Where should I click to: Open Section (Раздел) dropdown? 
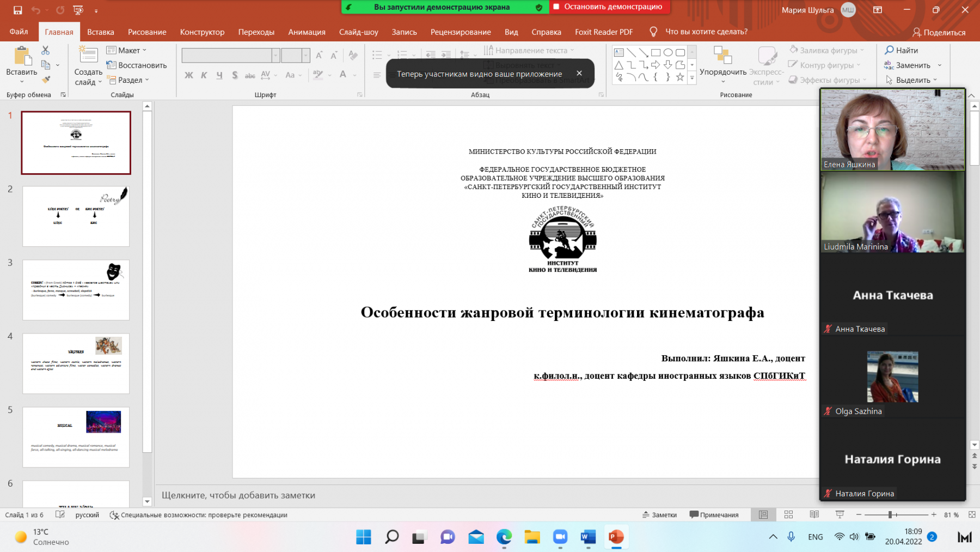pos(128,80)
